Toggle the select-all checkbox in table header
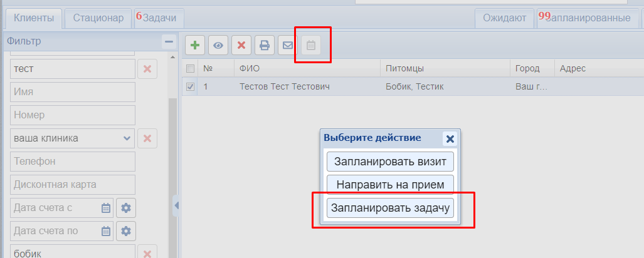644x258 pixels. tap(190, 68)
